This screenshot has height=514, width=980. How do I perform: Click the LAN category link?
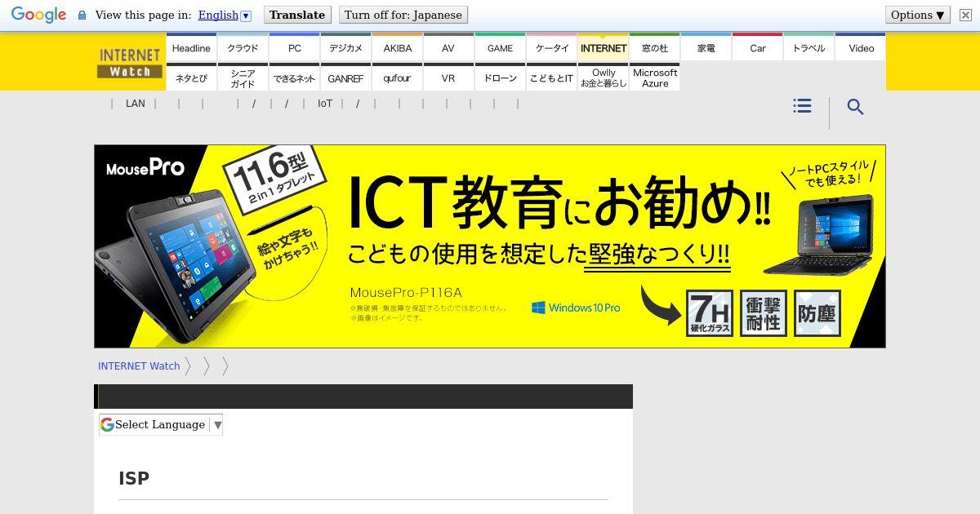136,104
